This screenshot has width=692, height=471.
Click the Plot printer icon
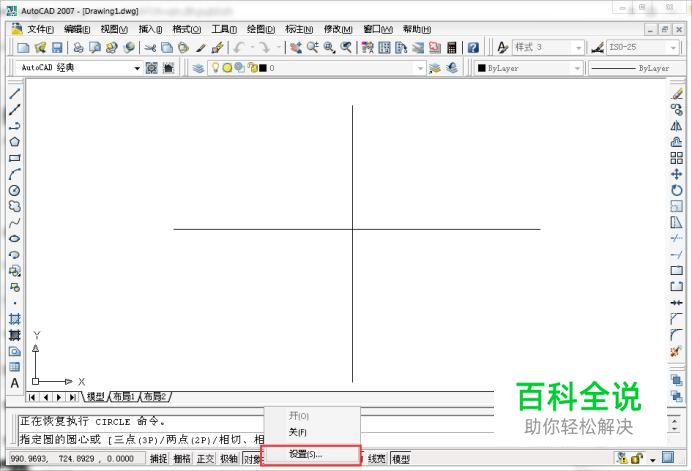pyautogui.click(x=79, y=47)
